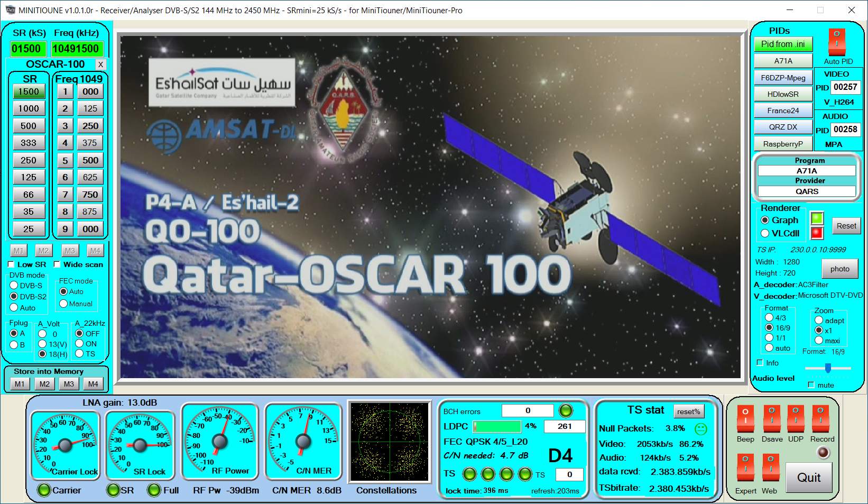This screenshot has width=868, height=504.
Task: Select symbol rate 1000
Action: (29, 108)
